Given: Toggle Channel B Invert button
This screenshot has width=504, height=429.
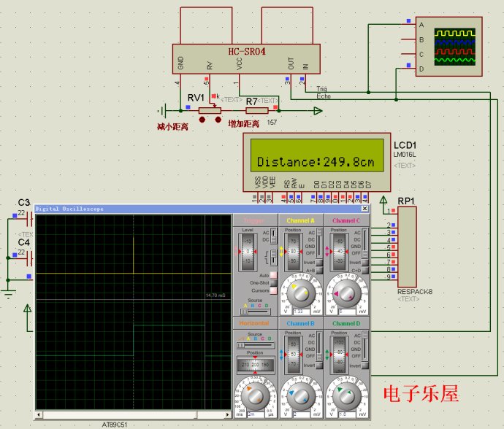Looking at the screenshot, I should pos(319,366).
